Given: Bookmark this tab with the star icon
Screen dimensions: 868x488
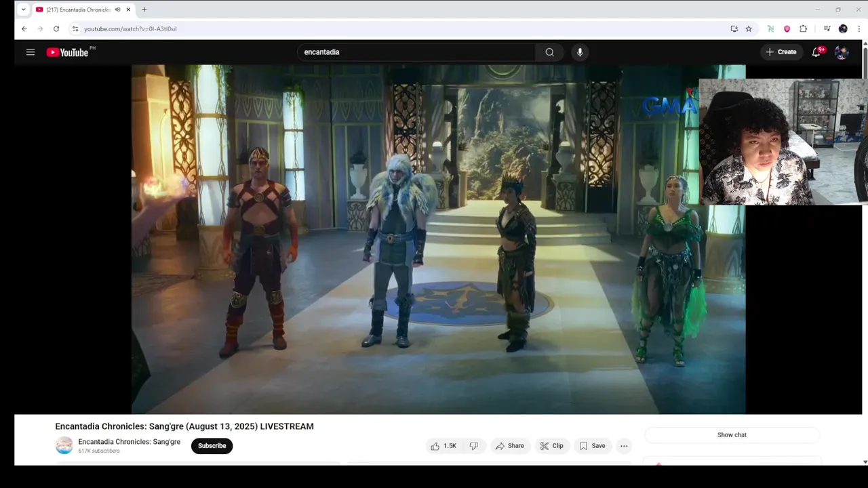Looking at the screenshot, I should pos(749,29).
